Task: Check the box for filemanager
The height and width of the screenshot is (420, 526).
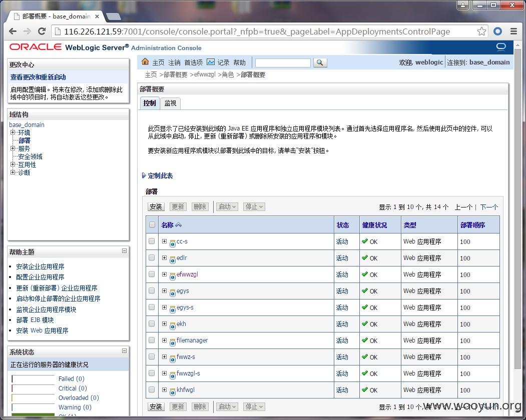Action: [152, 340]
